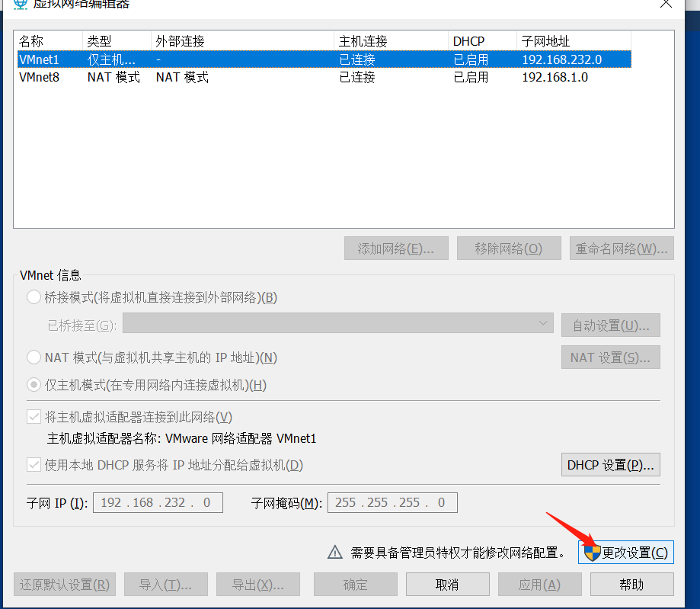Screen dimensions: 700x609
Task: Click 重命名网络(W) button
Action: (622, 248)
